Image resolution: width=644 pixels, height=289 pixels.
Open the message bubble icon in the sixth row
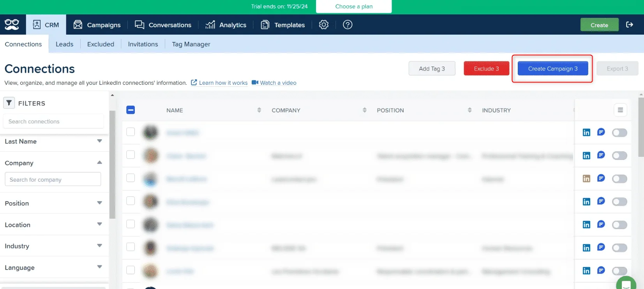coord(601,247)
